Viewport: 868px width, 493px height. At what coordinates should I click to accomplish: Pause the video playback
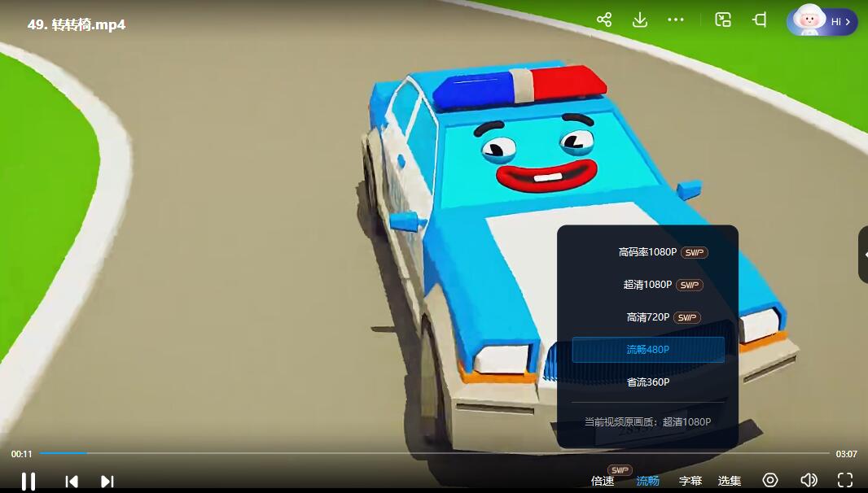pos(28,481)
